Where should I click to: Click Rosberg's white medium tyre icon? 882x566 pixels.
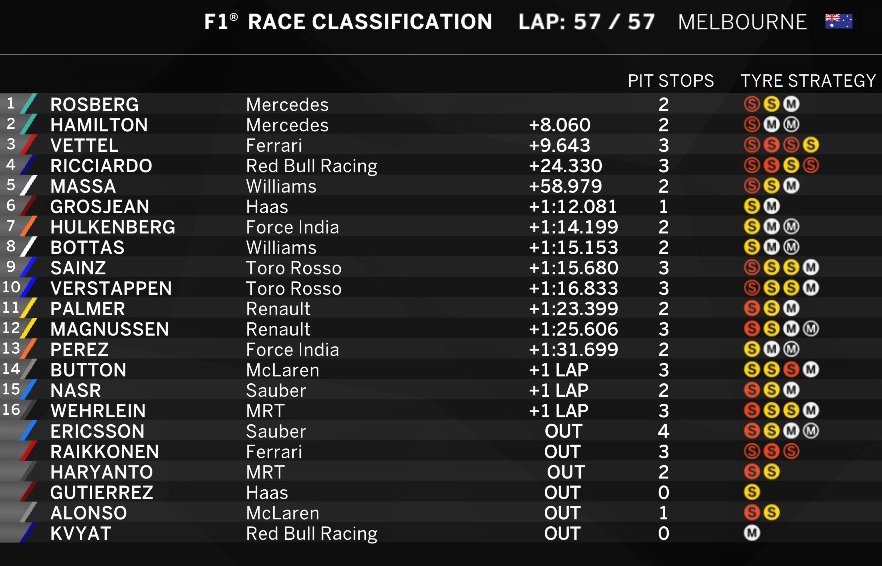791,104
